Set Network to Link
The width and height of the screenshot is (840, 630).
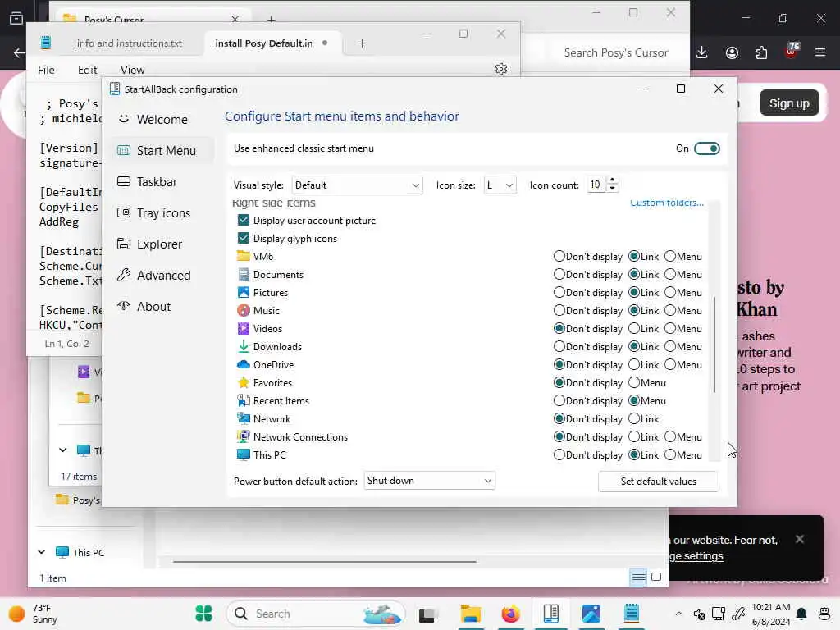tap(634, 419)
